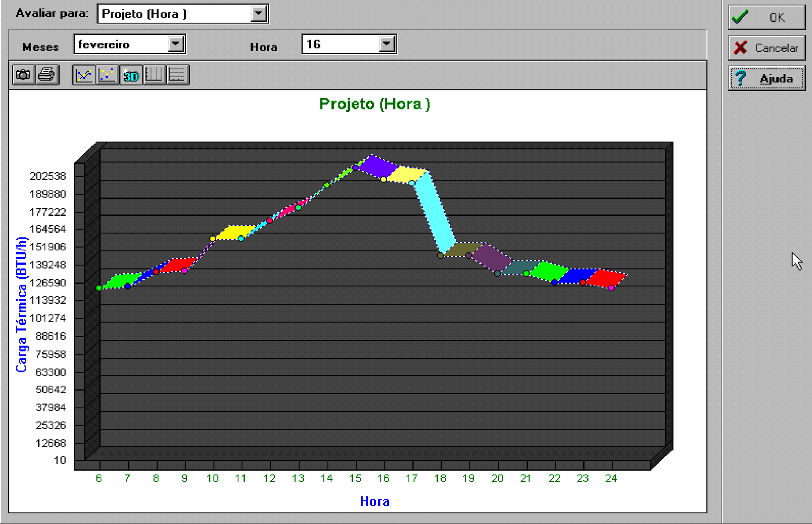
Task: Click the x-axis label 12
Action: 269,479
